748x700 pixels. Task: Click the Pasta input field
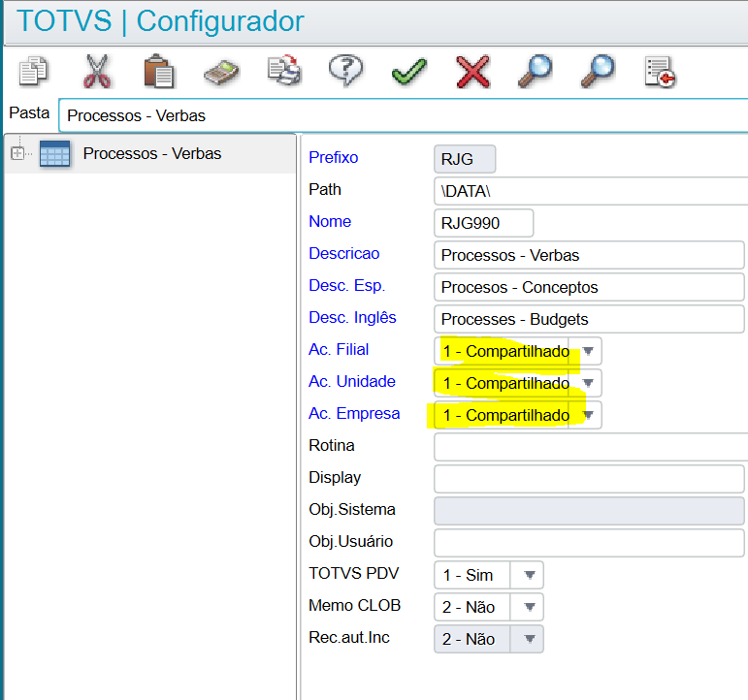(x=403, y=115)
